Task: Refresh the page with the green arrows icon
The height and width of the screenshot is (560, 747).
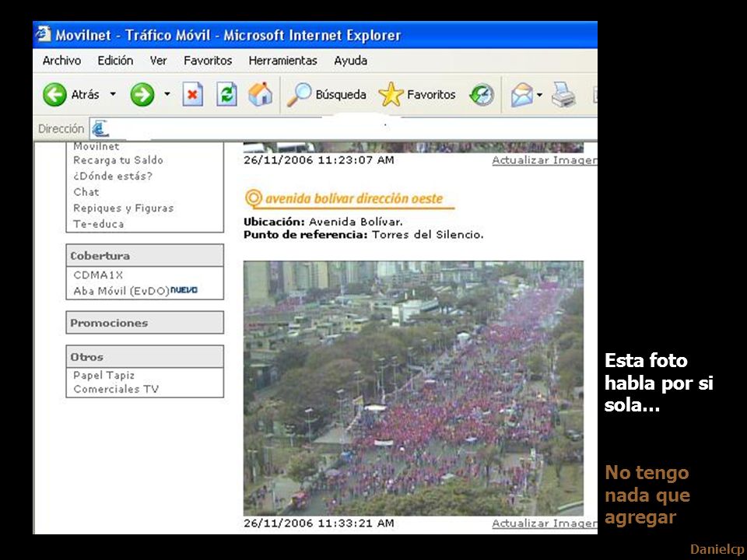Action: 226,94
